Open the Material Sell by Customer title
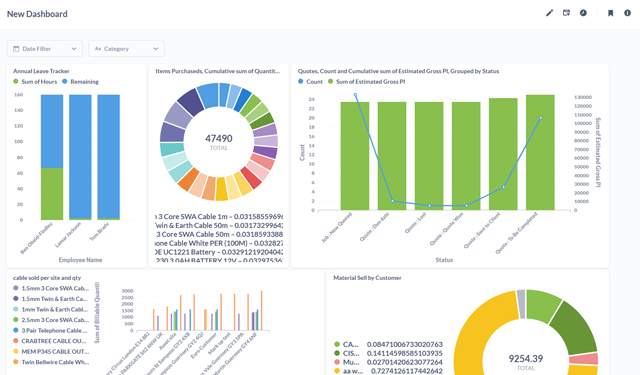The width and height of the screenshot is (640, 375). point(367,278)
